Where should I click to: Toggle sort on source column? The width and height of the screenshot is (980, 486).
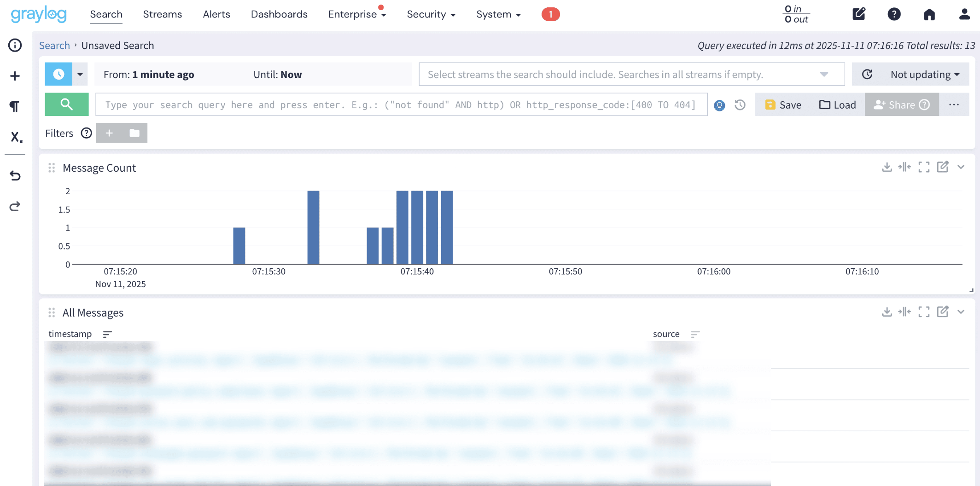click(x=695, y=334)
